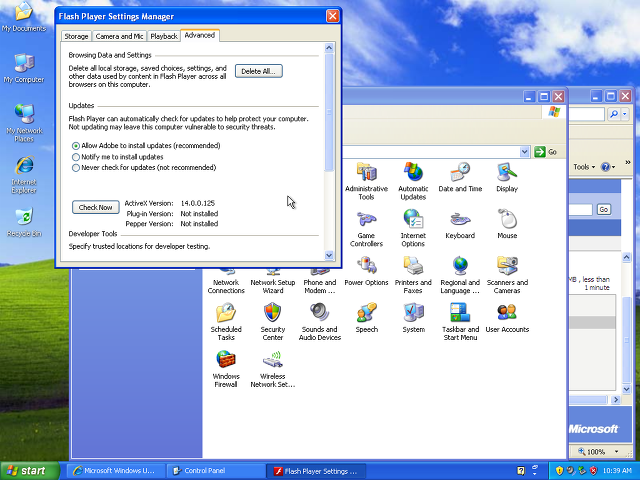Open Speech settings icon
This screenshot has width=640, height=480.
pos(366,318)
